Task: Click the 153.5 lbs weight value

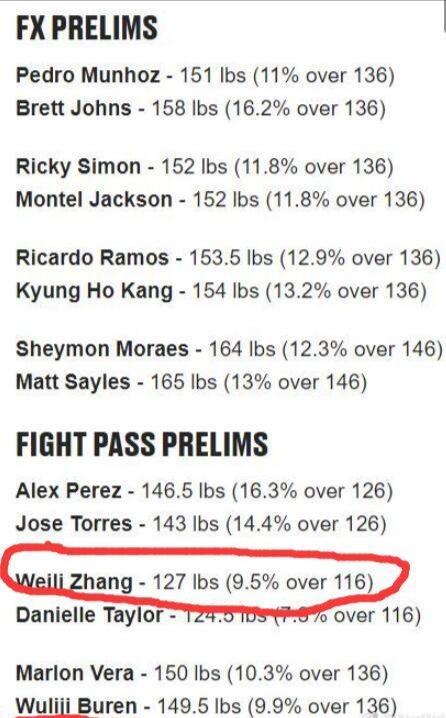Action: coord(231,258)
